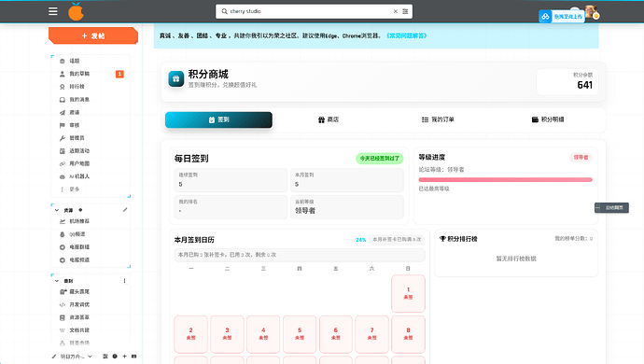644x364 pixels.
Task: Select calendar day 5
Action: click(x=300, y=334)
